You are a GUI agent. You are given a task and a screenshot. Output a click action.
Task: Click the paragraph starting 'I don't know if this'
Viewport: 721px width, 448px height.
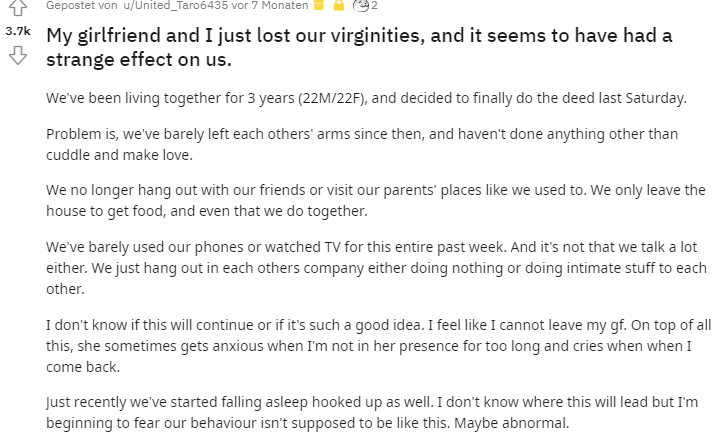[x=378, y=346]
